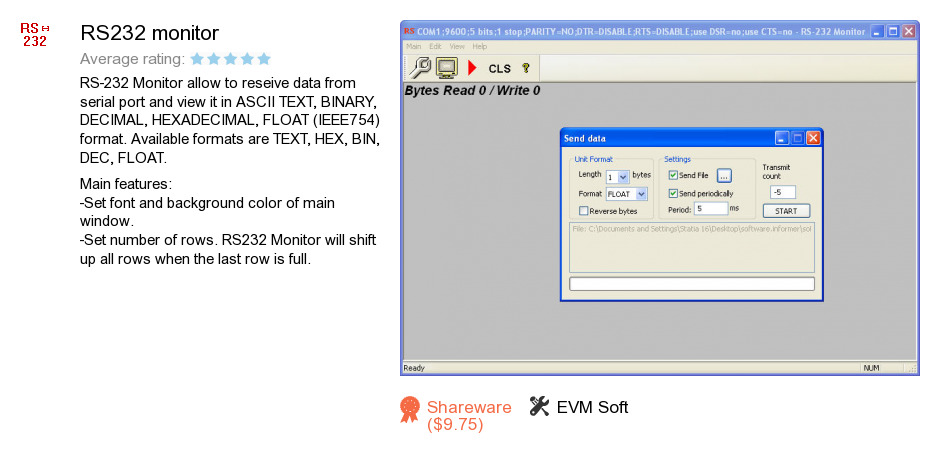Open the Edit menu
The height and width of the screenshot is (460, 940).
pyautogui.click(x=435, y=46)
